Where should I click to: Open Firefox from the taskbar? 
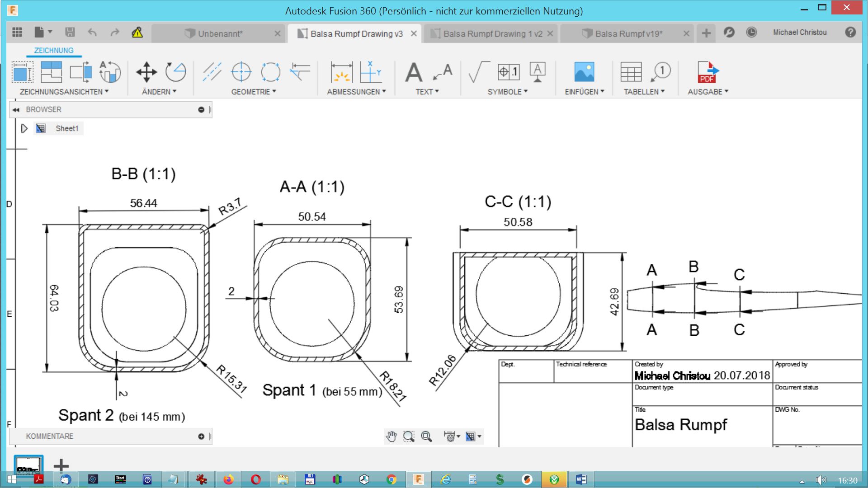click(228, 479)
